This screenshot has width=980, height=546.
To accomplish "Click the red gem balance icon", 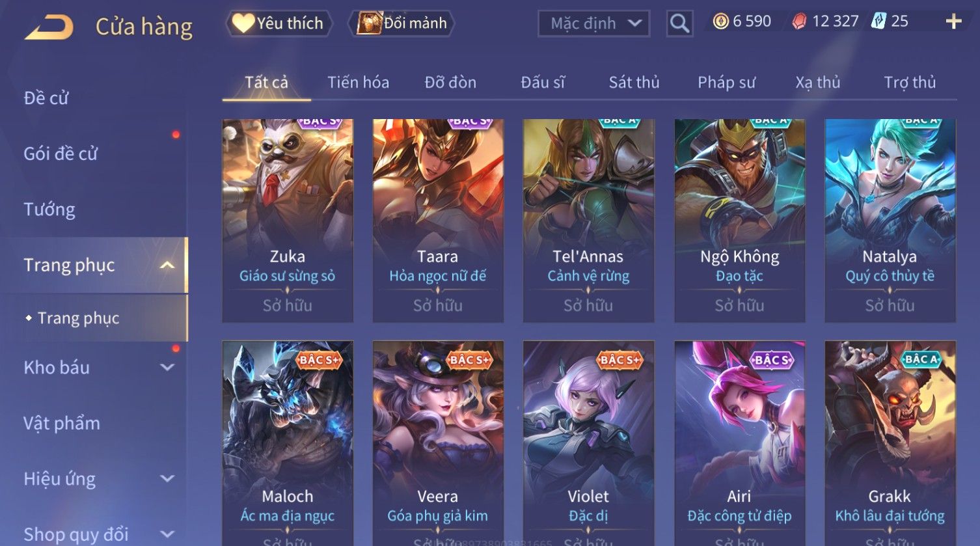I will point(799,22).
